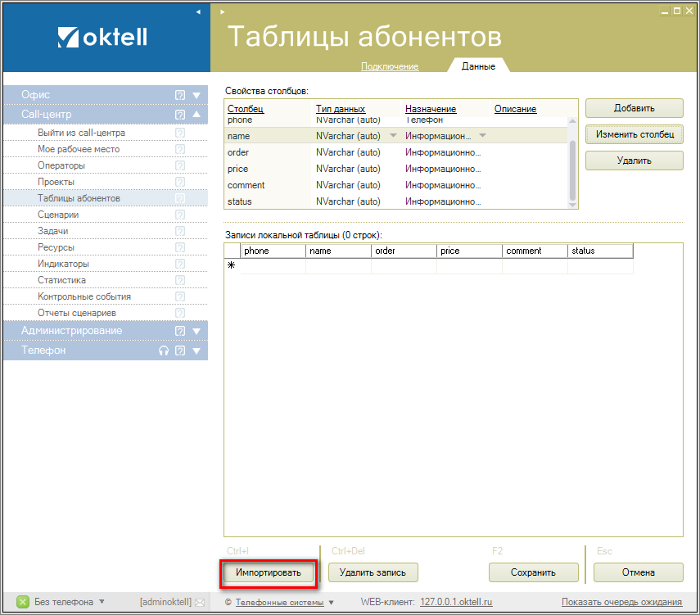Click help icon beside Контрольные события
Image resolution: width=700 pixels, height=615 pixels.
[180, 296]
